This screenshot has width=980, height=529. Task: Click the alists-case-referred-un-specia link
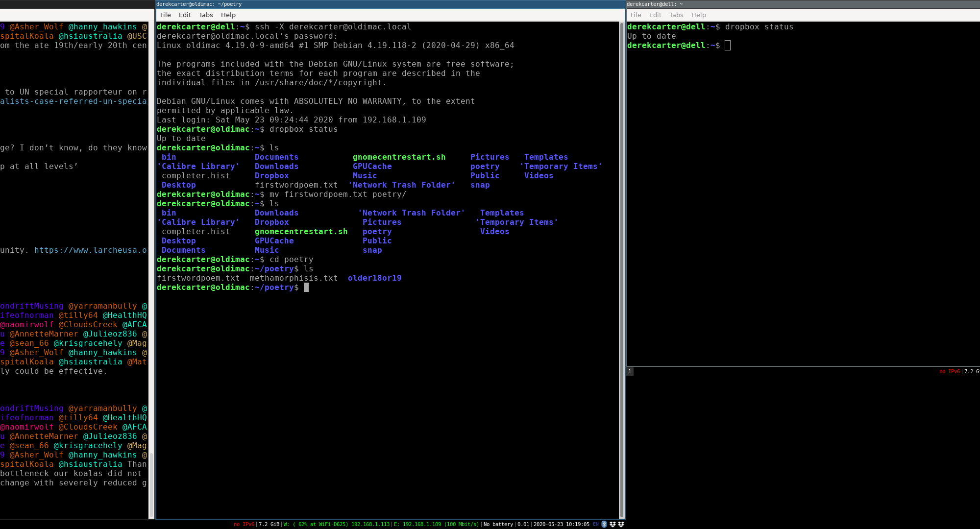[73, 101]
